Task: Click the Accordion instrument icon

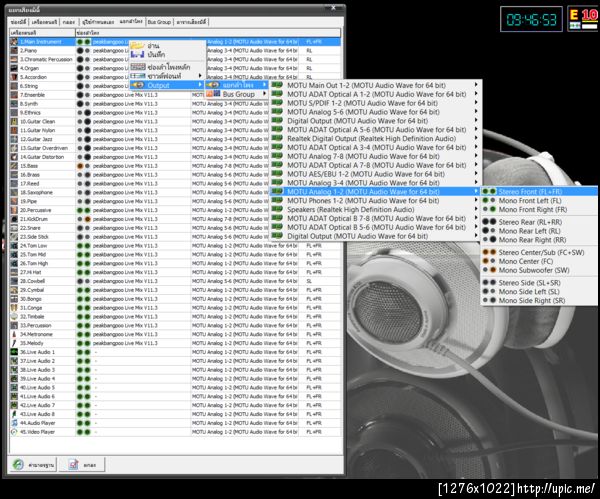Action: (x=14, y=77)
